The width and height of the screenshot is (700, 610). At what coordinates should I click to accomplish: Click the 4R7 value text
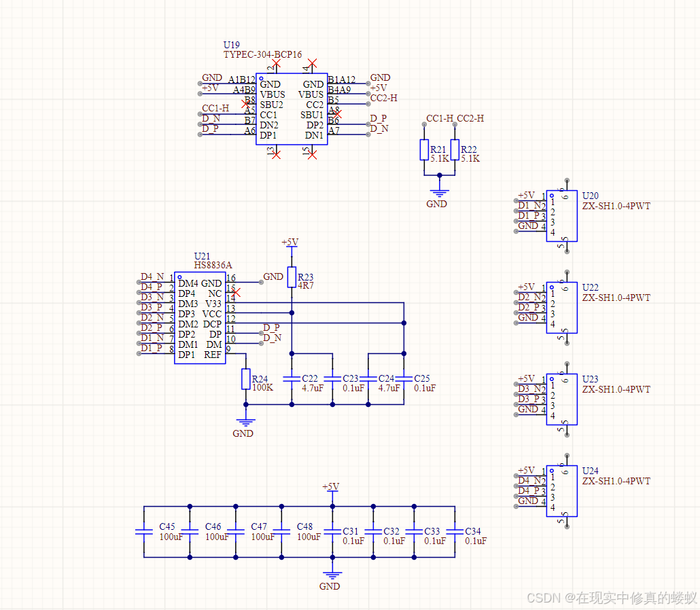coord(306,285)
